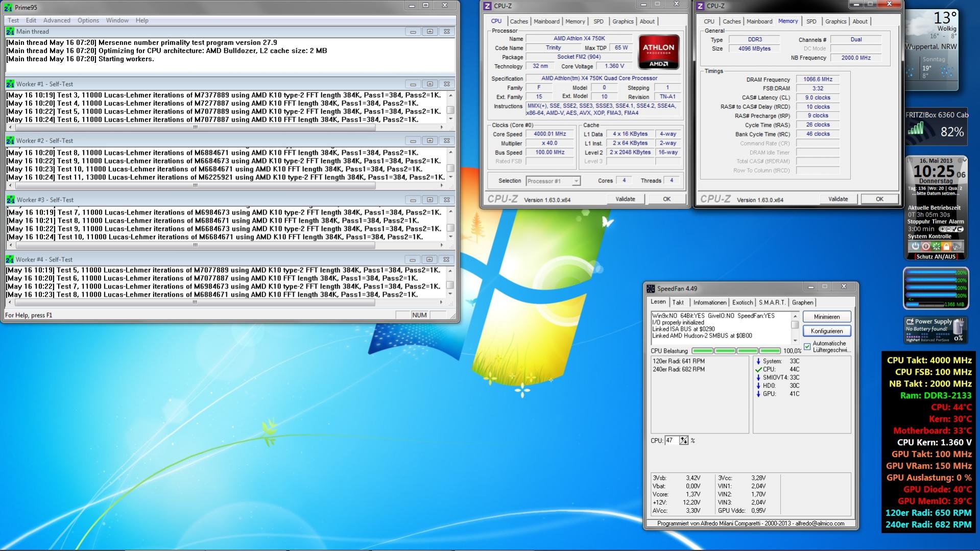Click the Prime95 title bar icon

[9, 7]
